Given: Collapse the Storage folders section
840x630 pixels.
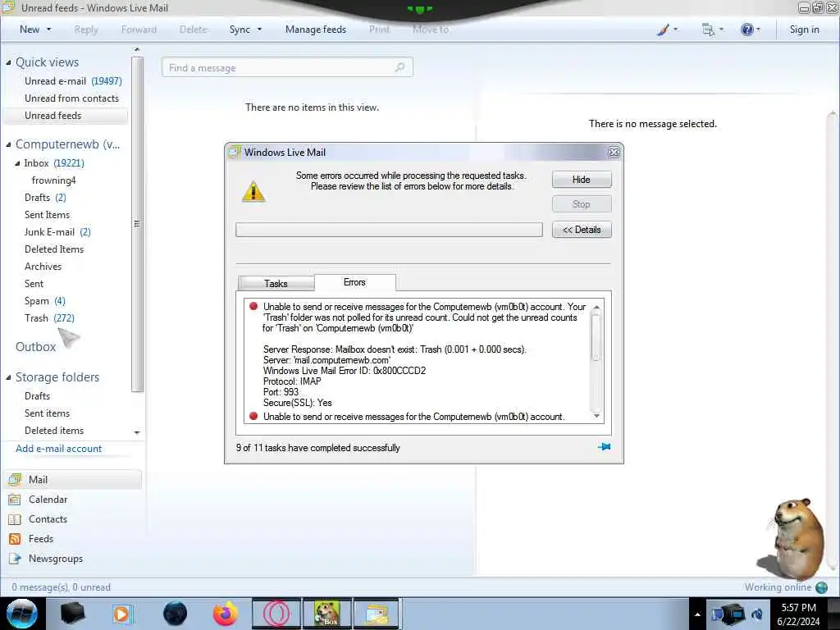Looking at the screenshot, I should pyautogui.click(x=8, y=377).
